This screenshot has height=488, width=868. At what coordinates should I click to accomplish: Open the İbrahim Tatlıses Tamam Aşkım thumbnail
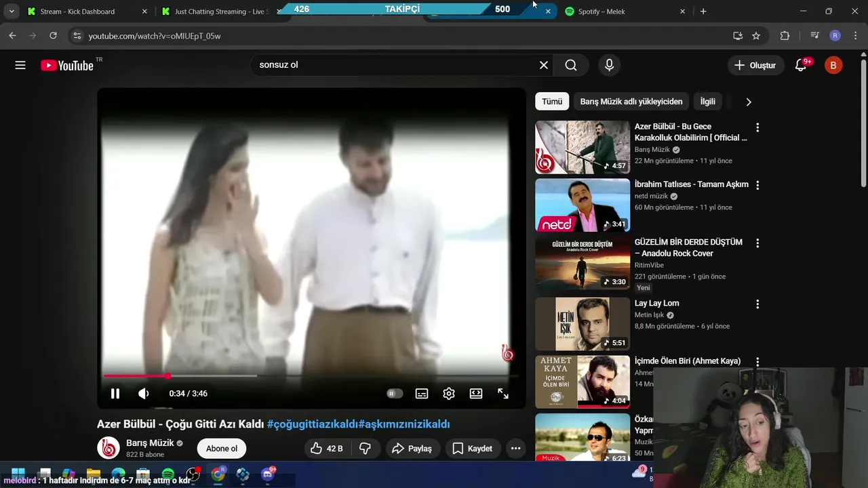pos(583,205)
